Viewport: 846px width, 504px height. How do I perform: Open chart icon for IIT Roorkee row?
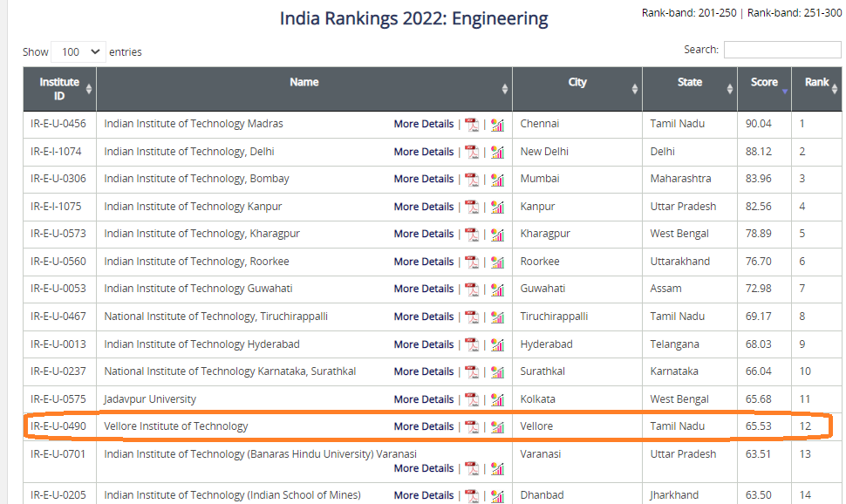pyautogui.click(x=497, y=262)
